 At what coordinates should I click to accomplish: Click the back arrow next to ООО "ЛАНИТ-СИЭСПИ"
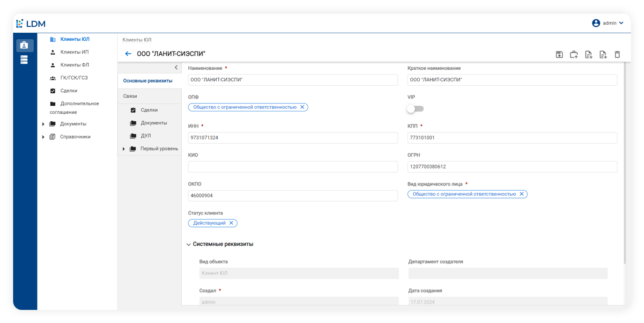click(128, 53)
